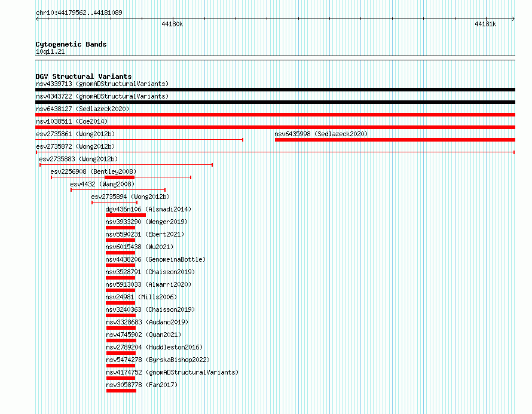Click the chr10:44179562..44181089 coordinate label
The height and width of the screenshot is (414, 532).
click(x=79, y=13)
